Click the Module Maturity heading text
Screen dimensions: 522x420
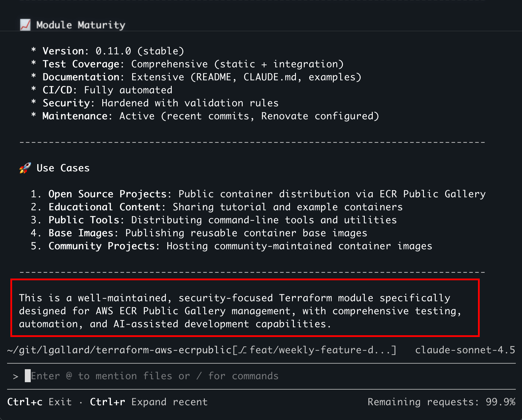pos(81,25)
